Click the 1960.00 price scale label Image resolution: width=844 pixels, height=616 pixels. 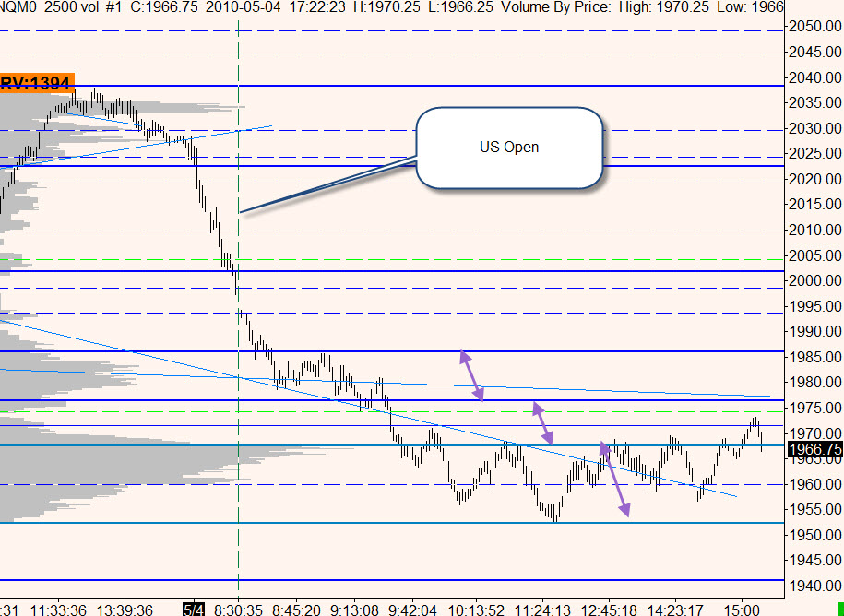point(814,484)
